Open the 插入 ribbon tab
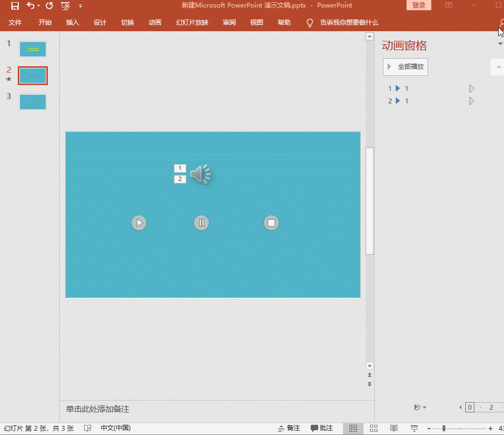 point(73,23)
